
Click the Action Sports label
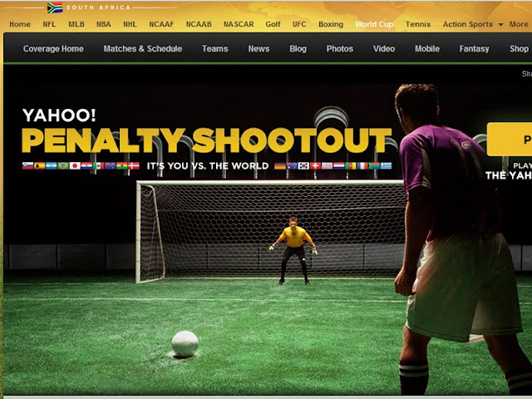(467, 24)
